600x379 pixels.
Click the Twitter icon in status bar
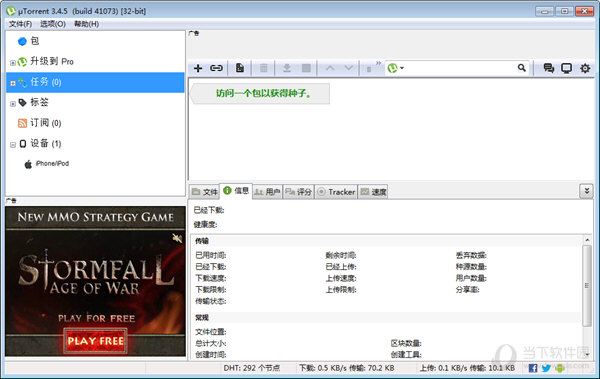pyautogui.click(x=546, y=368)
